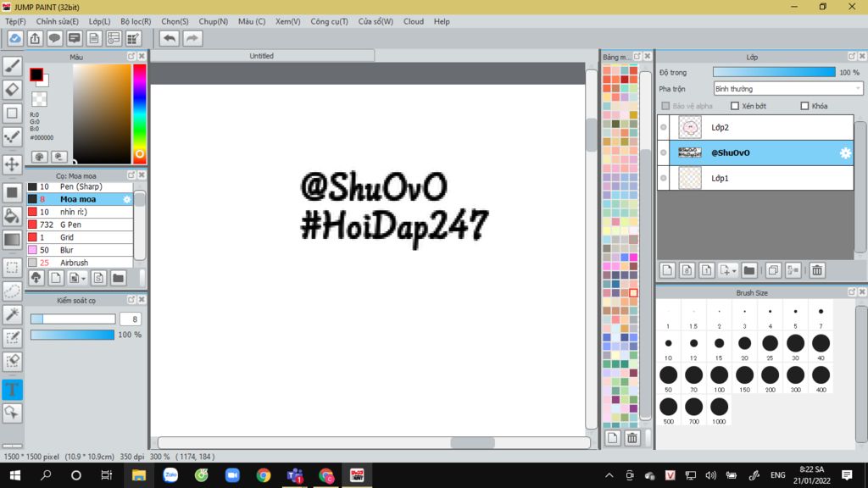The image size is (868, 488).
Task: Open the Tệp(F) menu
Action: pos(15,21)
